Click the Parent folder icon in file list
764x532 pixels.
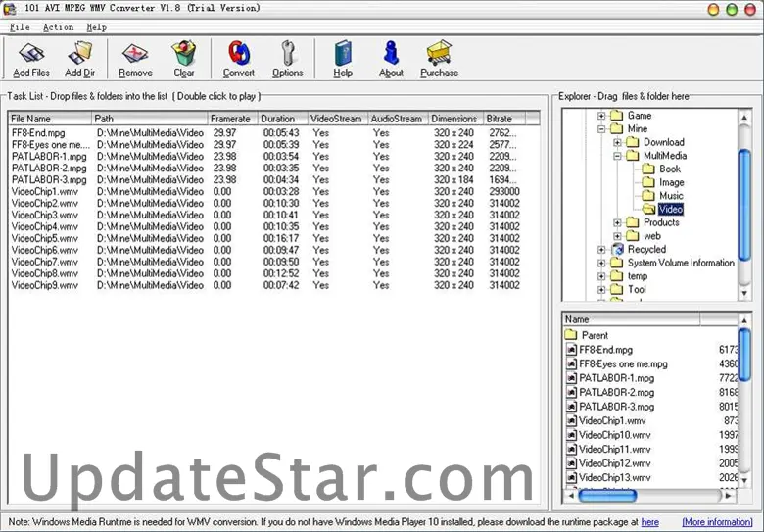(571, 335)
